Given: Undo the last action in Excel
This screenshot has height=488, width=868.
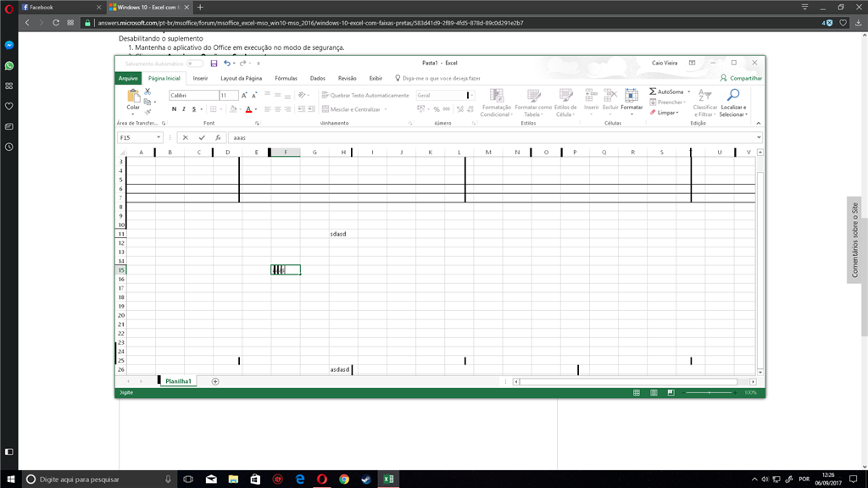Looking at the screenshot, I should [226, 63].
